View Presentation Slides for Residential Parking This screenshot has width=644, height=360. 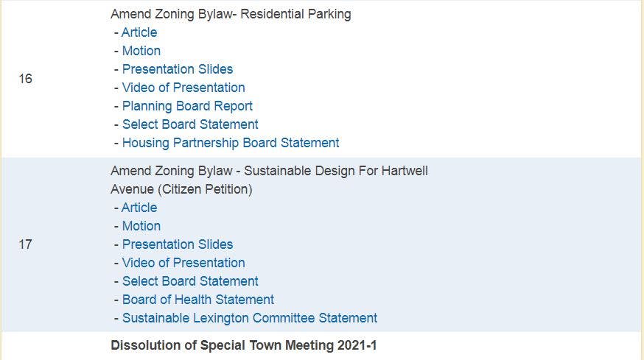point(177,69)
